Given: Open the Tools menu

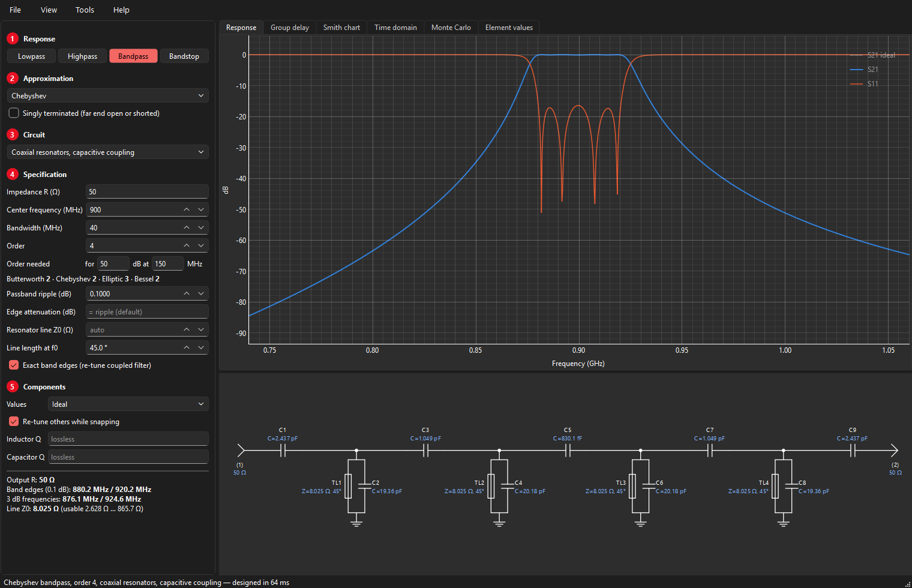Looking at the screenshot, I should (85, 10).
